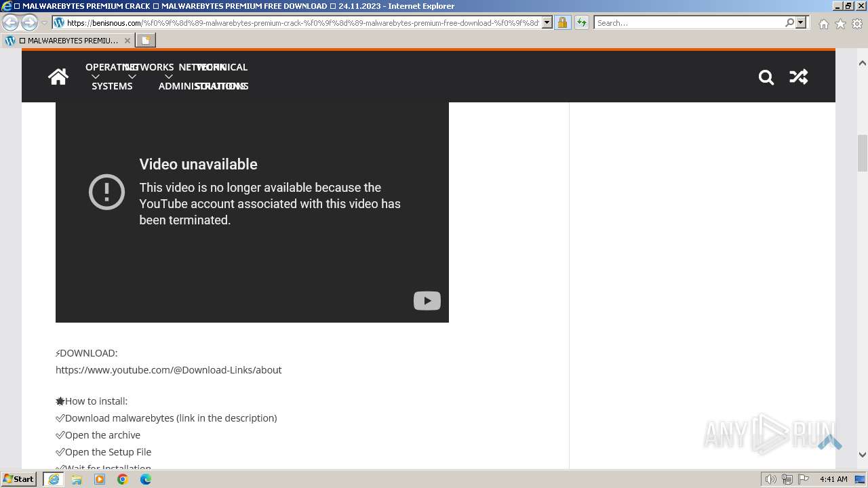This screenshot has height=488, width=868.
Task: Expand the Operating Systems chevron
Action: [95, 77]
